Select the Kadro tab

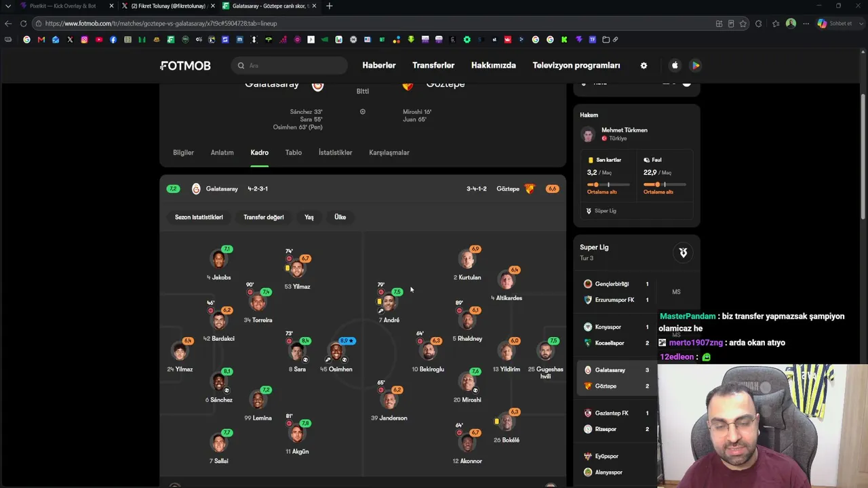[x=260, y=153]
